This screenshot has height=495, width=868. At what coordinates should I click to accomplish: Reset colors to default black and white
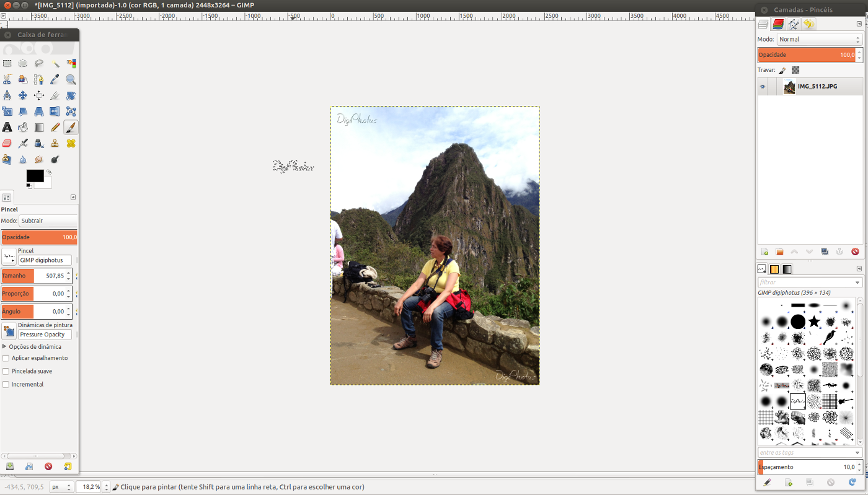pos(29,186)
